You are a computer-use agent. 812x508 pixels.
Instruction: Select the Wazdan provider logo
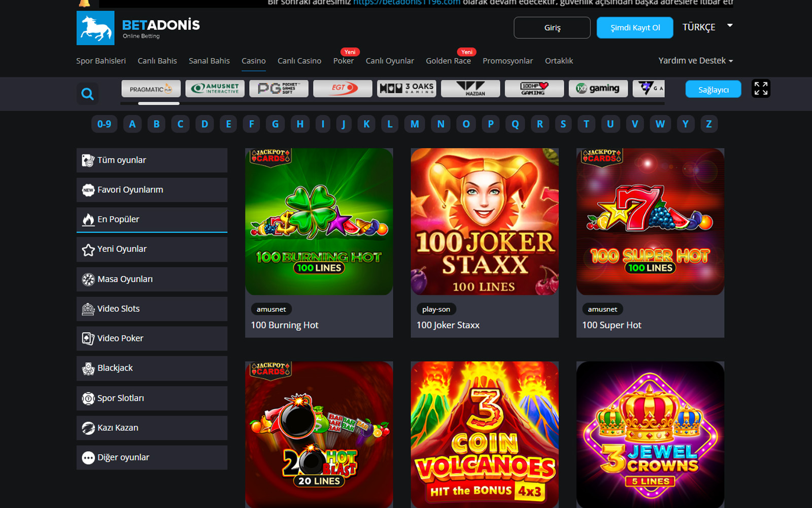(x=470, y=89)
